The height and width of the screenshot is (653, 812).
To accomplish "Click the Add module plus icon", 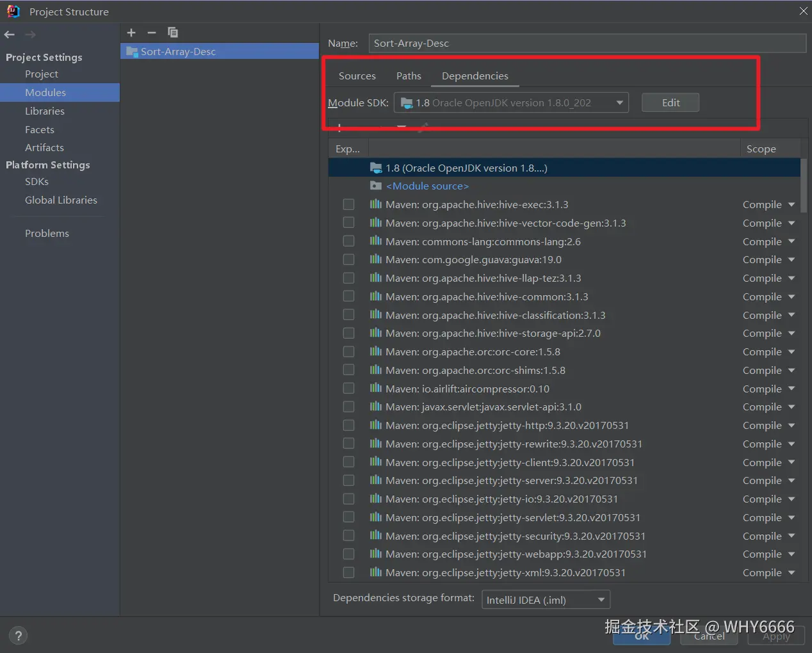I will pyautogui.click(x=131, y=33).
